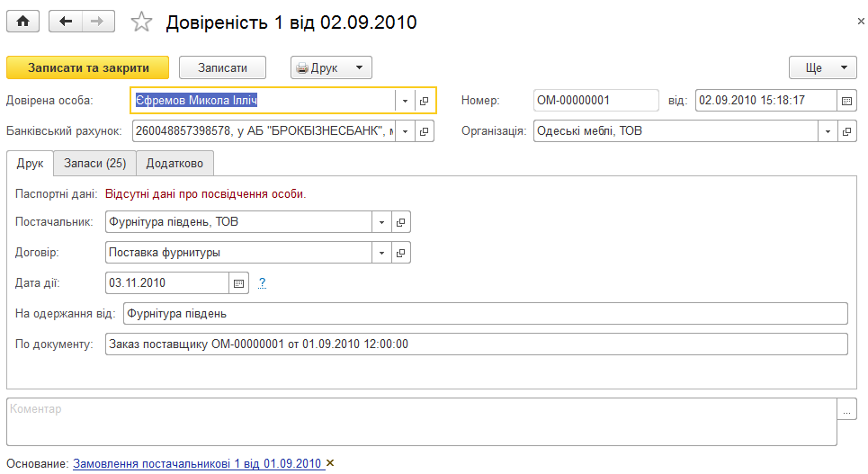Image resolution: width=868 pixels, height=474 pixels.
Task: Click the Організація field Одеські меблі
Action: tap(676, 131)
